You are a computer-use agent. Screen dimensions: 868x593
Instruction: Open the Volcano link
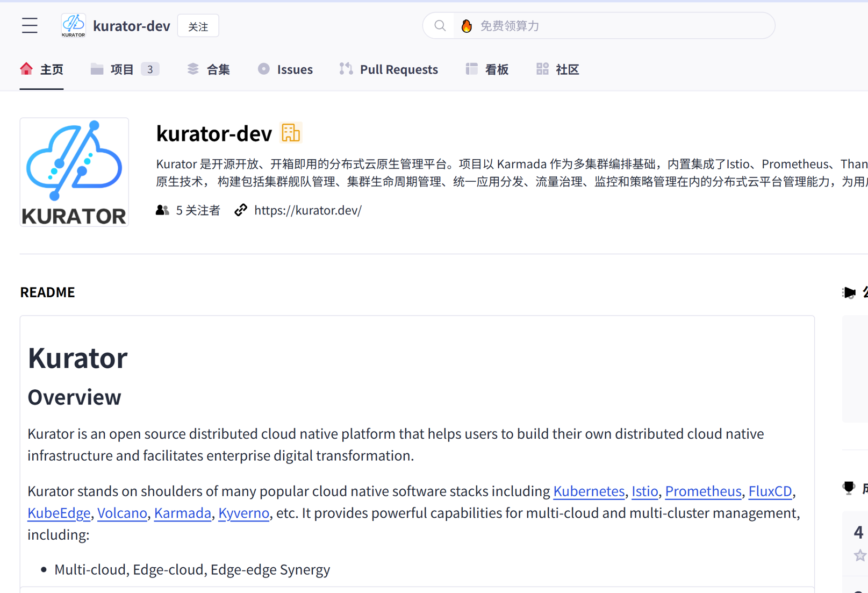pos(122,513)
